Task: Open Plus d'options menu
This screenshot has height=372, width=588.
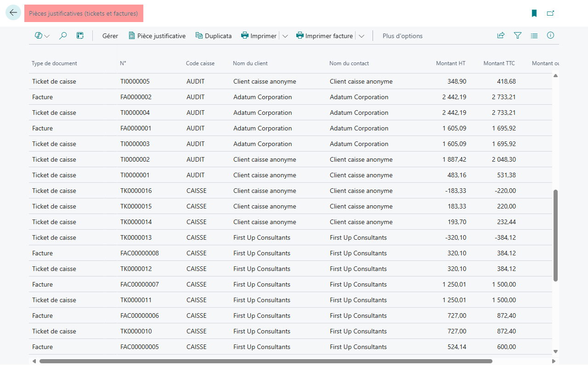Action: point(402,36)
